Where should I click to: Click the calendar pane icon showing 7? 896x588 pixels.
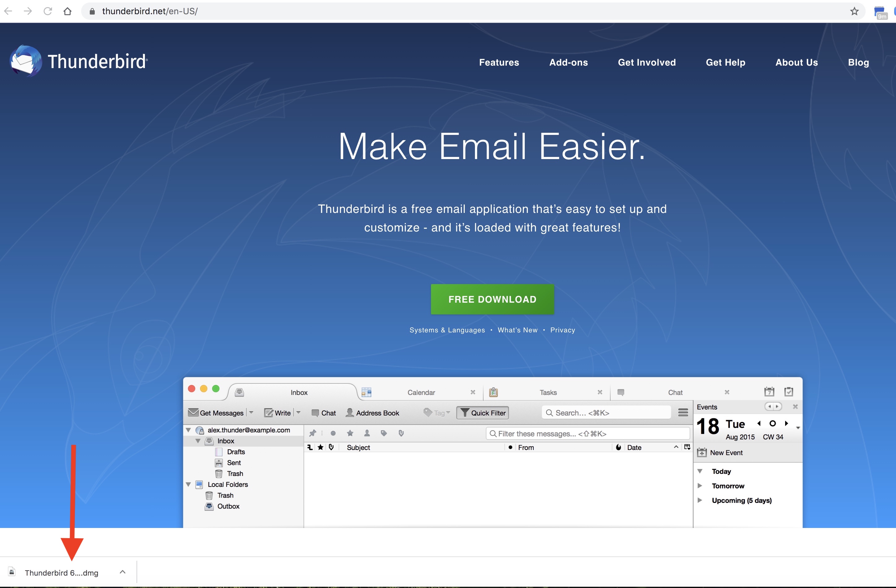click(x=769, y=391)
